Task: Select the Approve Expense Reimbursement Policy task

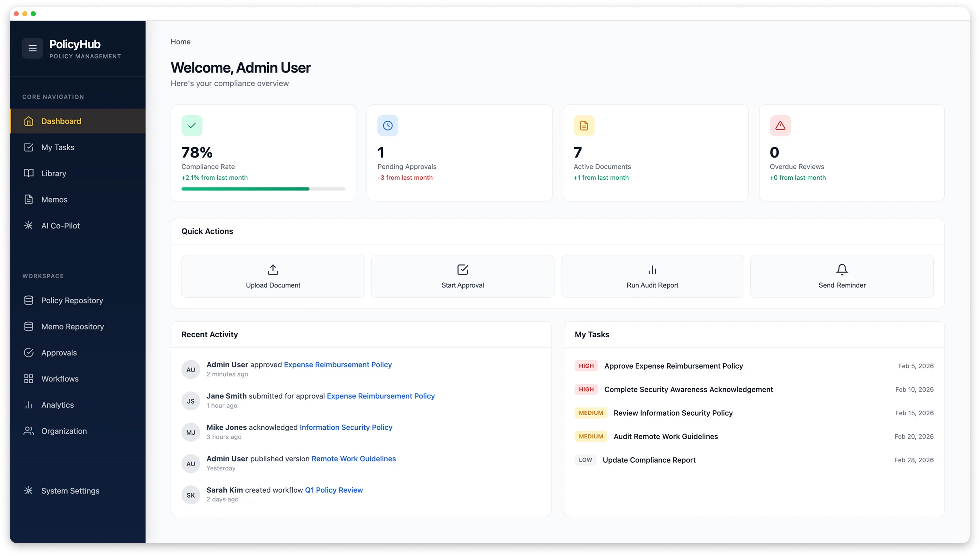Action: pos(673,366)
